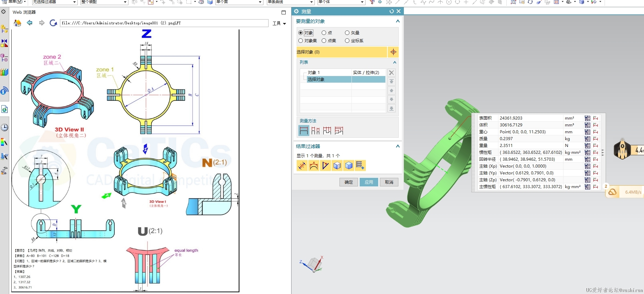Open the 无选择过滤器 dropdown
This screenshot has height=294, width=644.
(x=54, y=2)
